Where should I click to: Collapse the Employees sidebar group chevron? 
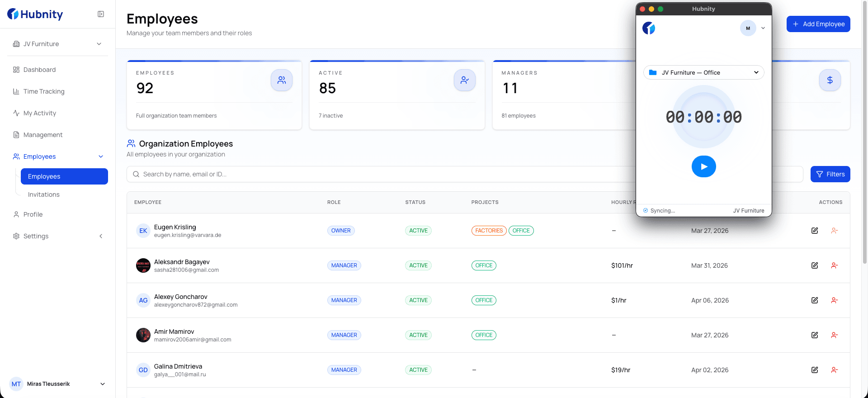tap(101, 156)
